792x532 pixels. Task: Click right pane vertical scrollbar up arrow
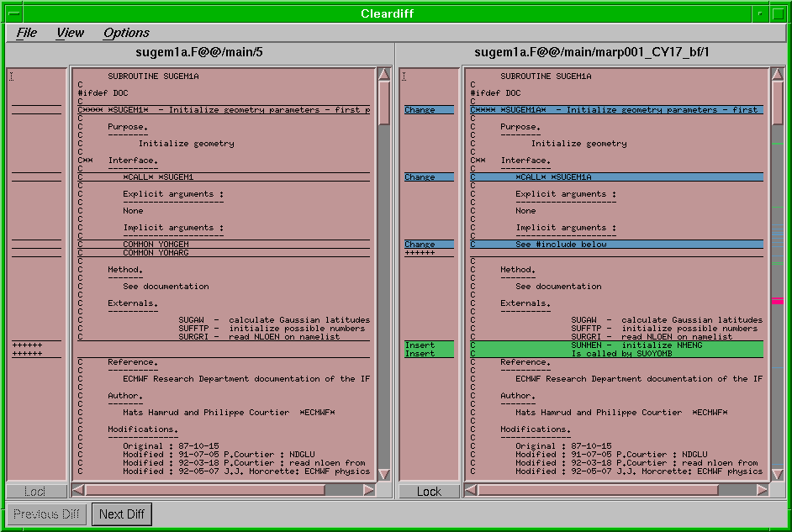pyautogui.click(x=778, y=74)
